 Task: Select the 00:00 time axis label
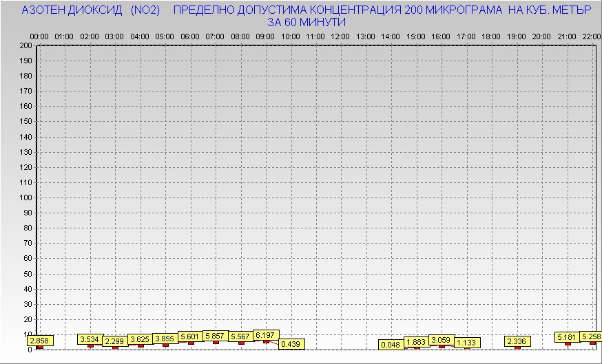39,36
